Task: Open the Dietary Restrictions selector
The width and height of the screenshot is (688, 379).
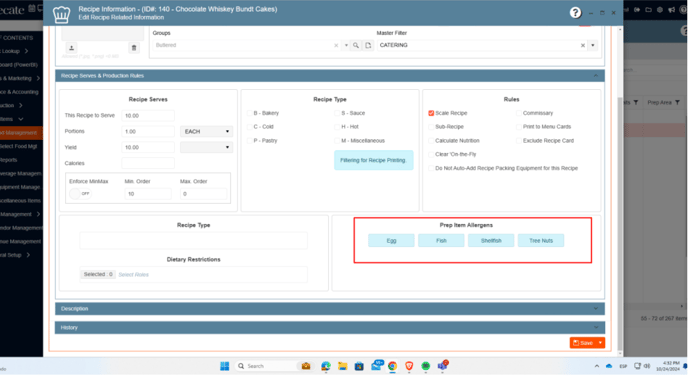Action: [x=194, y=275]
